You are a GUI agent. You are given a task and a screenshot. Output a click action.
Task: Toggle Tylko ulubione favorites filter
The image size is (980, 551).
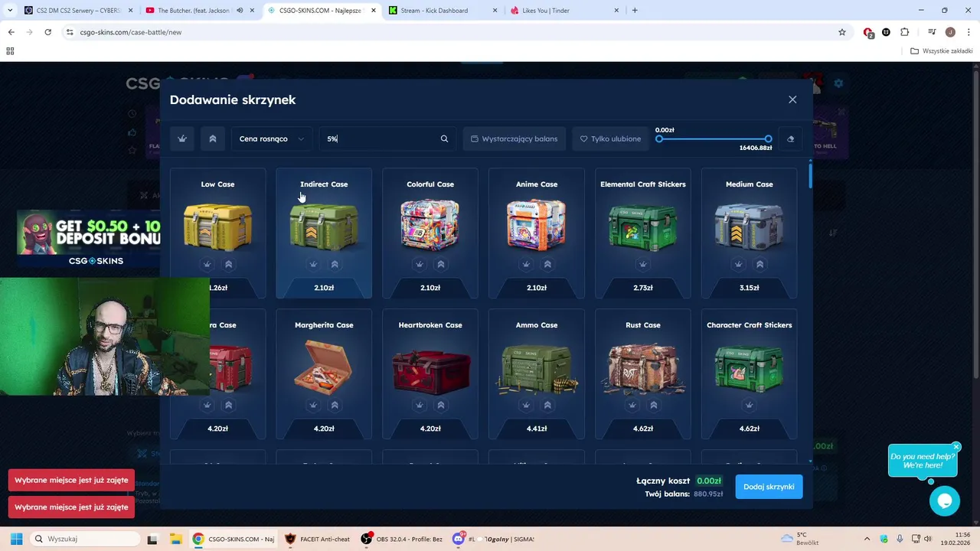point(610,139)
